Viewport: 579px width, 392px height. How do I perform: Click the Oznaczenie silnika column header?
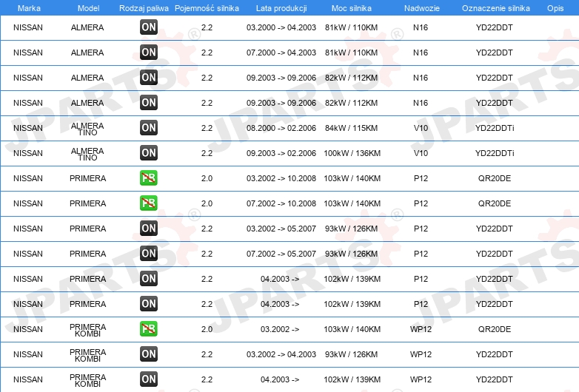495,8
